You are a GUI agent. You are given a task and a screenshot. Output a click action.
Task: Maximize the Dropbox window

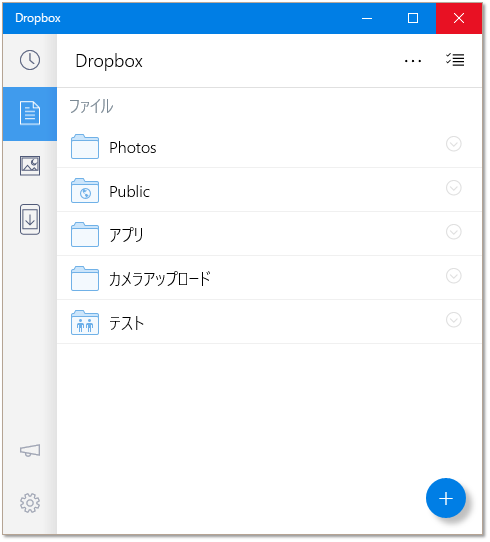pyautogui.click(x=413, y=18)
